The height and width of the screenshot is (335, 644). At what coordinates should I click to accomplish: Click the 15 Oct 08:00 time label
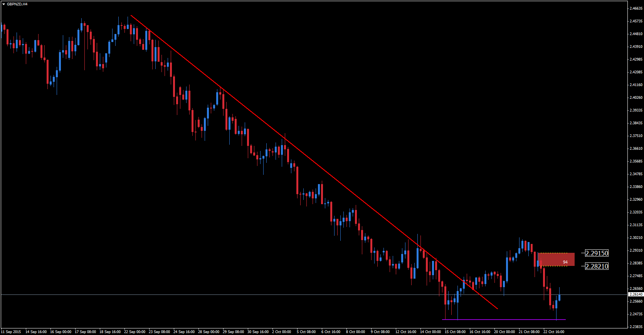point(455,332)
